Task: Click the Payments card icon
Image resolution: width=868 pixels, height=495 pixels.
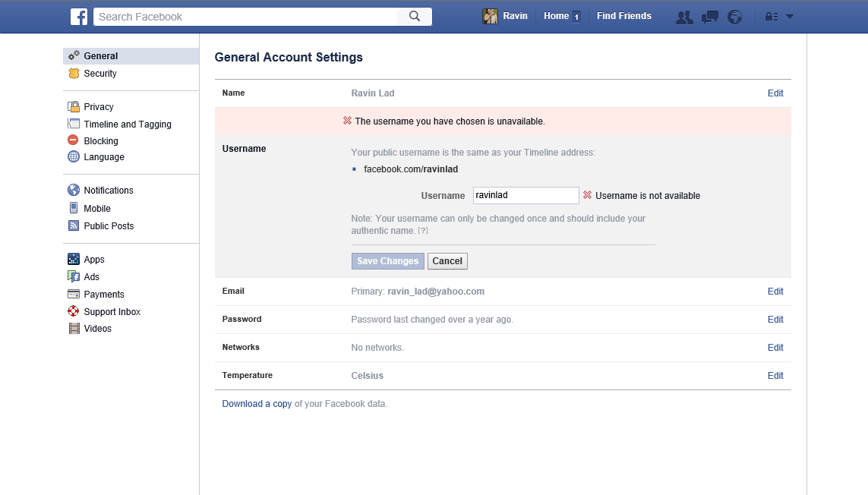Action: [x=74, y=294]
